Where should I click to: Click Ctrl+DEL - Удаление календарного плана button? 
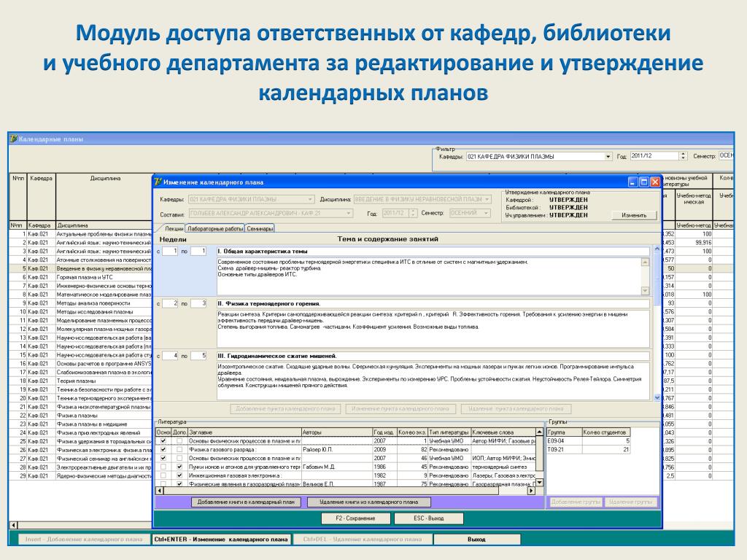tap(363, 540)
